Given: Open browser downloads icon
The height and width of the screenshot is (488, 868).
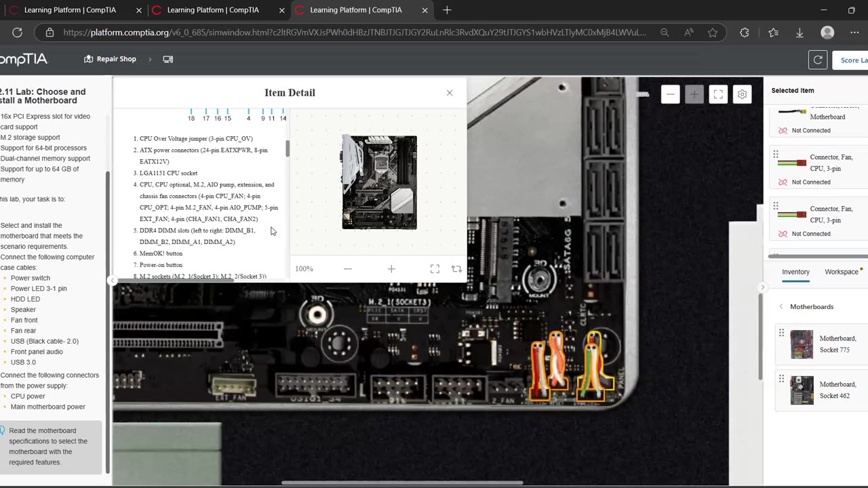Looking at the screenshot, I should click(x=800, y=33).
